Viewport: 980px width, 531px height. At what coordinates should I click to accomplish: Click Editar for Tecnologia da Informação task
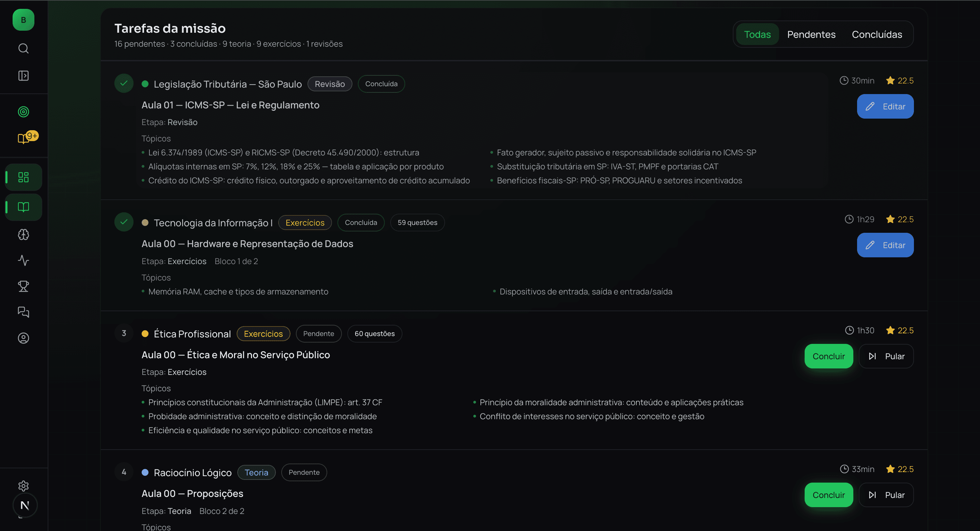[885, 245]
